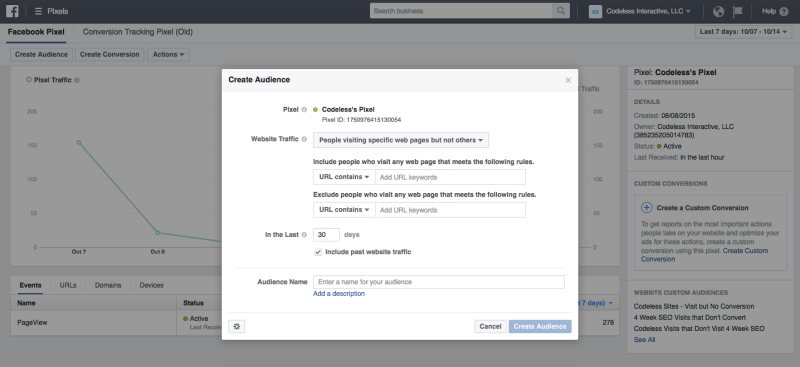Select the URLs tab

pyautogui.click(x=68, y=285)
